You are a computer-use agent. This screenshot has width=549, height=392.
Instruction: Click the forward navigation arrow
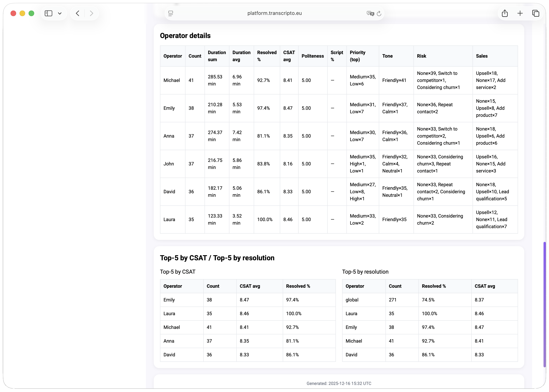tap(91, 13)
